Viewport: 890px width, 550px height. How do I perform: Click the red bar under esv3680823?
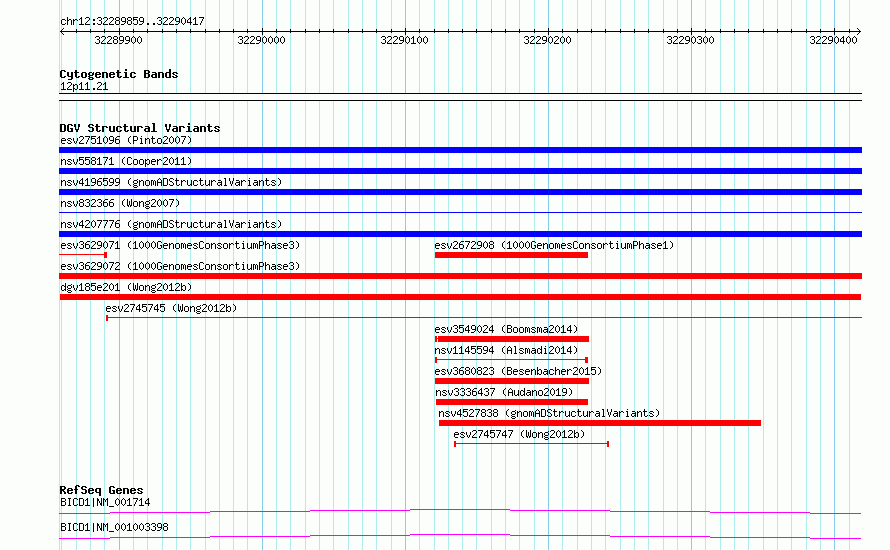click(512, 381)
